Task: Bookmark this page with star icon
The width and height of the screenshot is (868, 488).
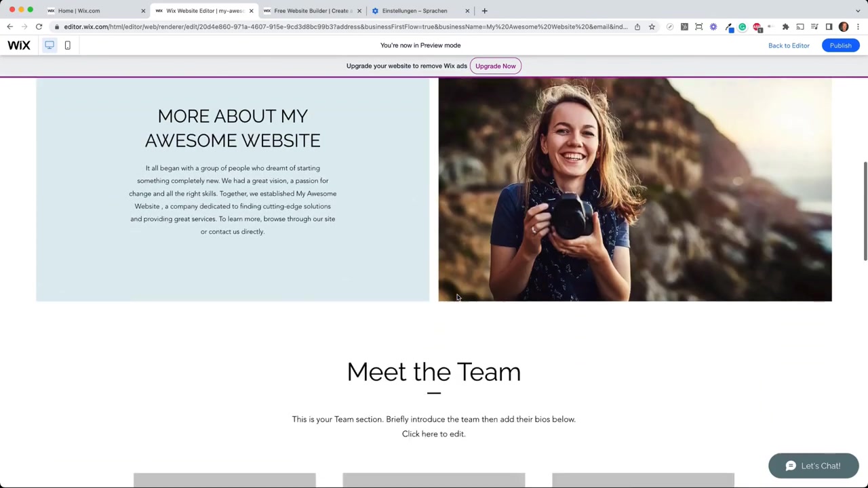Action: coord(652,27)
